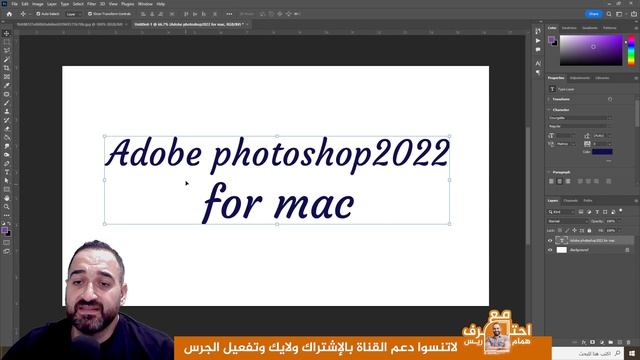This screenshot has width=640, height=360.
Task: Hide the Background layer eye icon
Action: [x=550, y=250]
